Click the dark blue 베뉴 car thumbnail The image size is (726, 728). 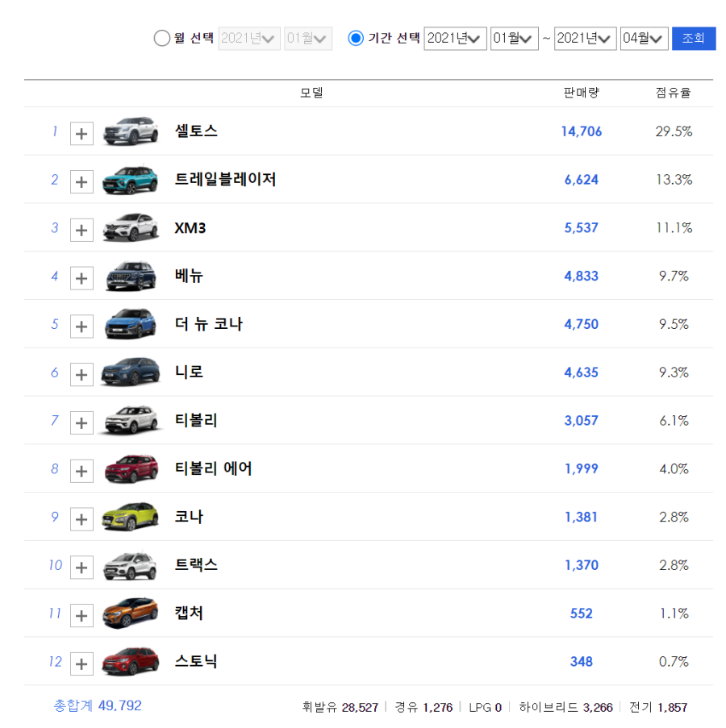click(131, 276)
